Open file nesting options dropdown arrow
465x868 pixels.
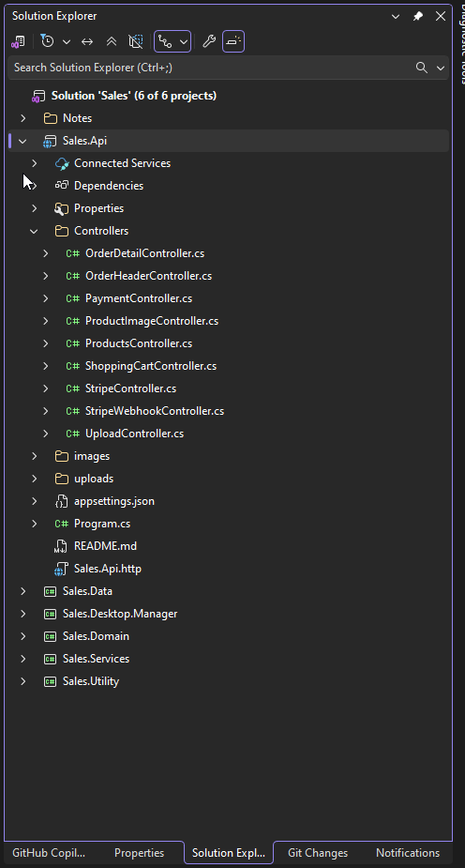coord(184,41)
